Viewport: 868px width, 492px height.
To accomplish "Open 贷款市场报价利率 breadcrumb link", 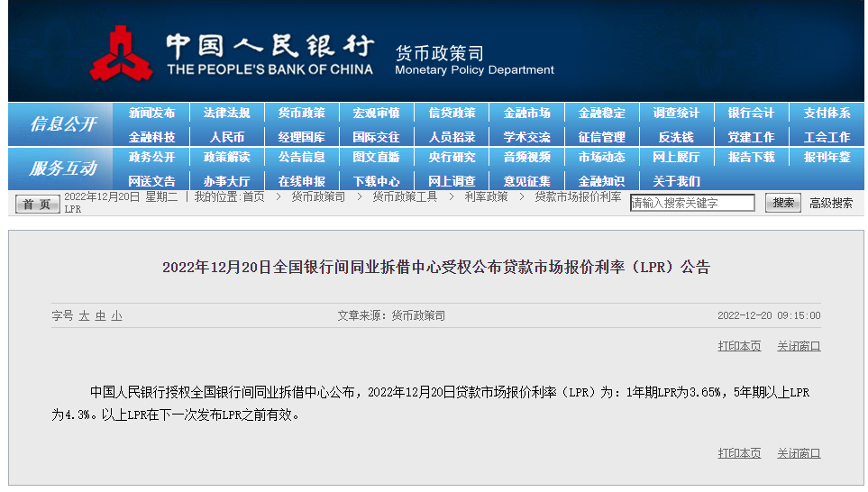I will pos(578,197).
